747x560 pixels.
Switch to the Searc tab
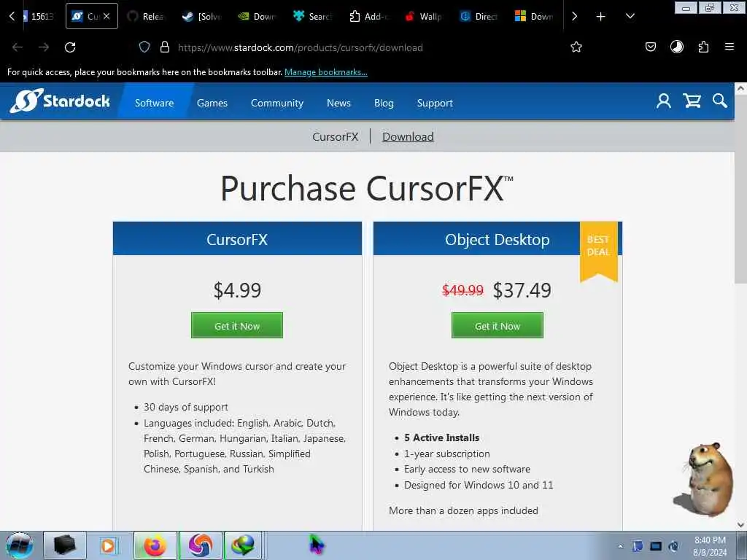click(312, 16)
